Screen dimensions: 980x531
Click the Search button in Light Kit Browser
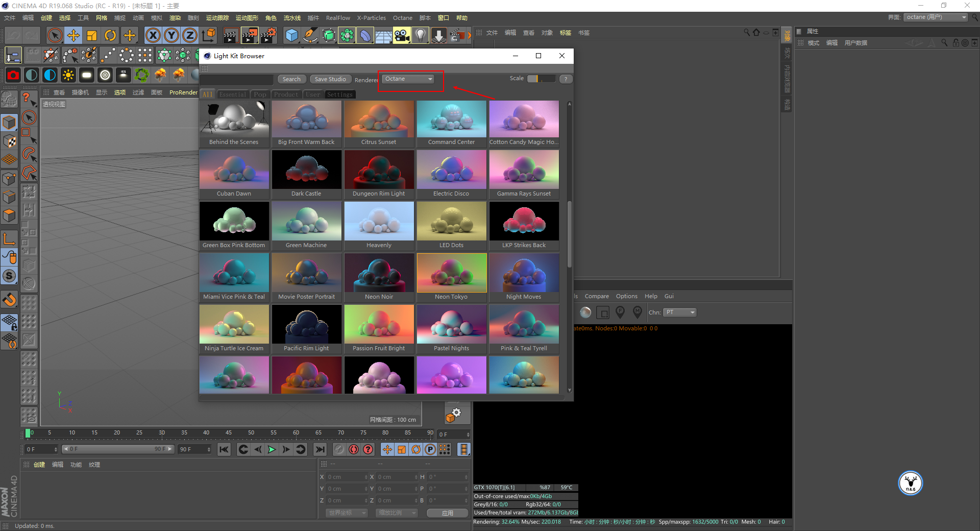(x=291, y=79)
